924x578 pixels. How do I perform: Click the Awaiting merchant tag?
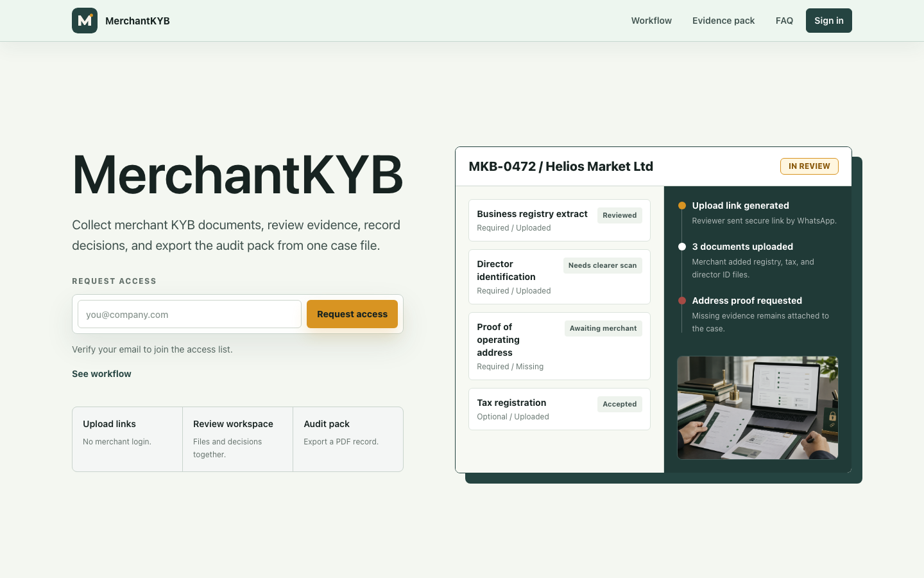pos(603,328)
